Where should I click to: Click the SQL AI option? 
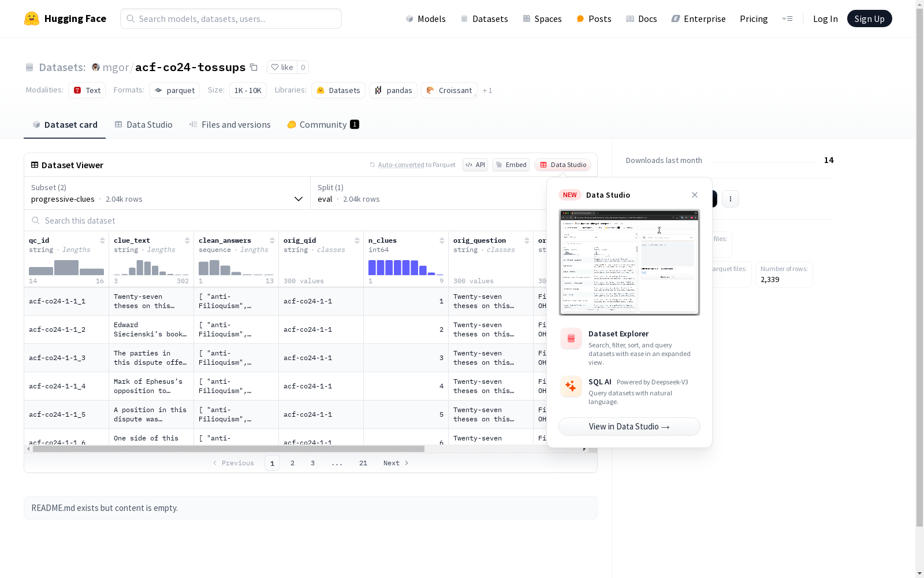point(629,391)
